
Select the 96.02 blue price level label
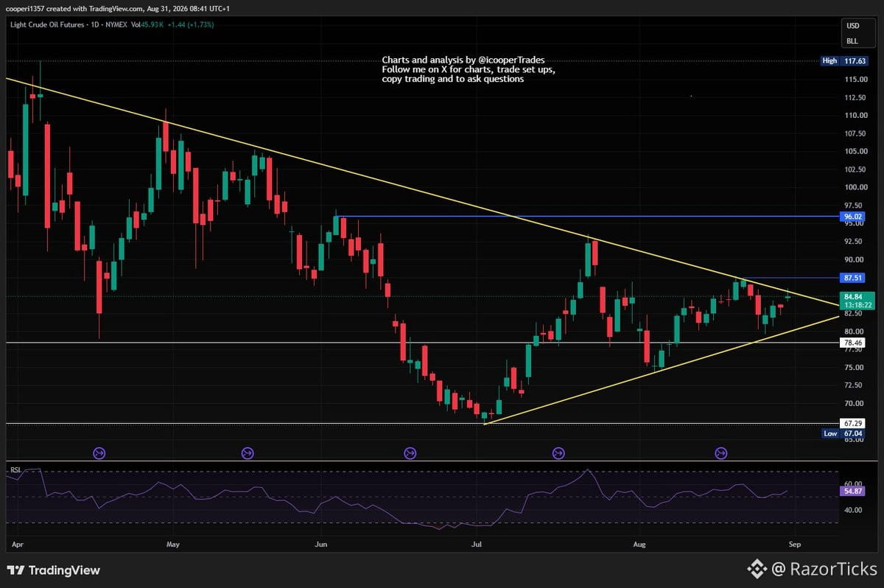click(853, 217)
